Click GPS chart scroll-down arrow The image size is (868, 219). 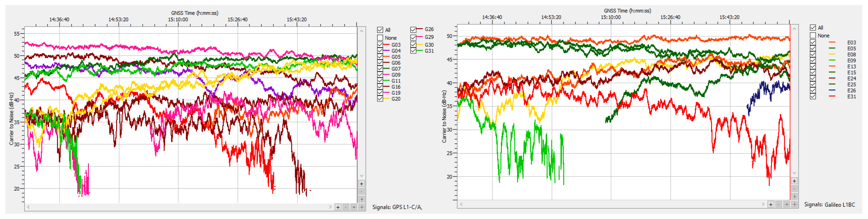362,176
